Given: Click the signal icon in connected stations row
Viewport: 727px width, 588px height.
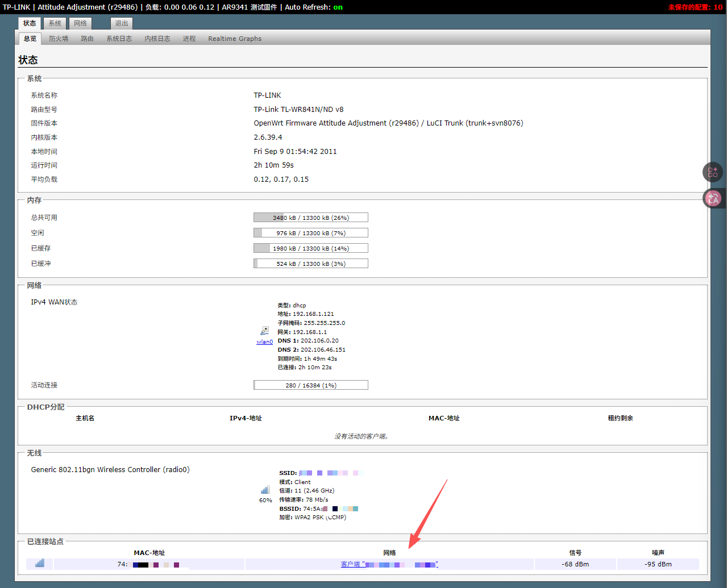Looking at the screenshot, I should click(40, 563).
